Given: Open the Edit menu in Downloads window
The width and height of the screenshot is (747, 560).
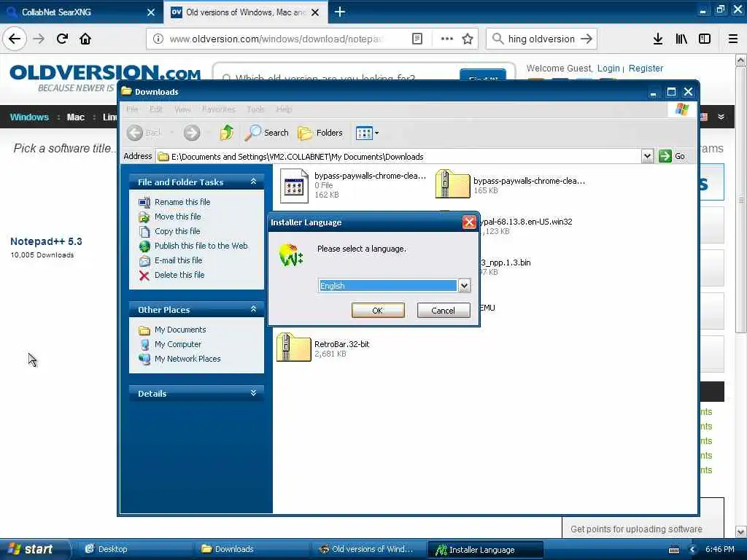Looking at the screenshot, I should [x=156, y=109].
